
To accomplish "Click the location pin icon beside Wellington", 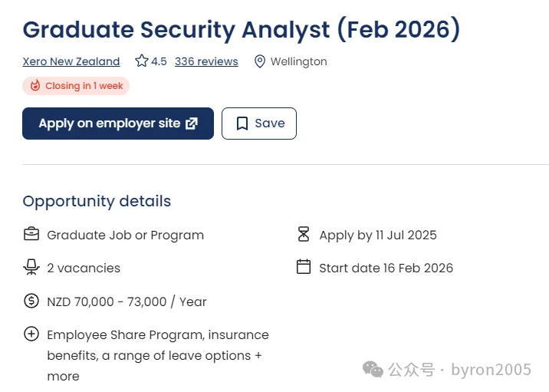I will [260, 61].
